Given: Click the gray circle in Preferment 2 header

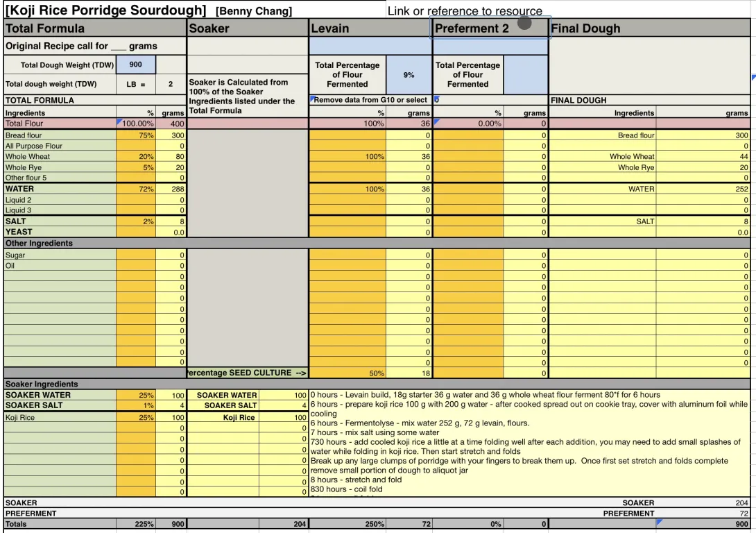Looking at the screenshot, I should 524,24.
